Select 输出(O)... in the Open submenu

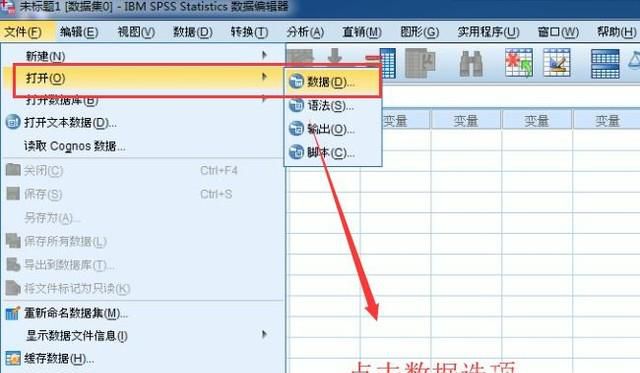point(333,129)
